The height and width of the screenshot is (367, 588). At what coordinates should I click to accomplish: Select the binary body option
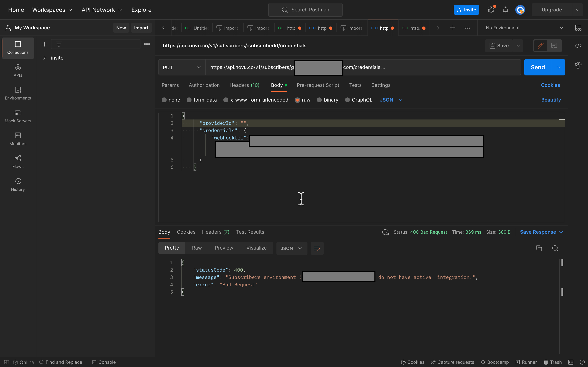327,100
